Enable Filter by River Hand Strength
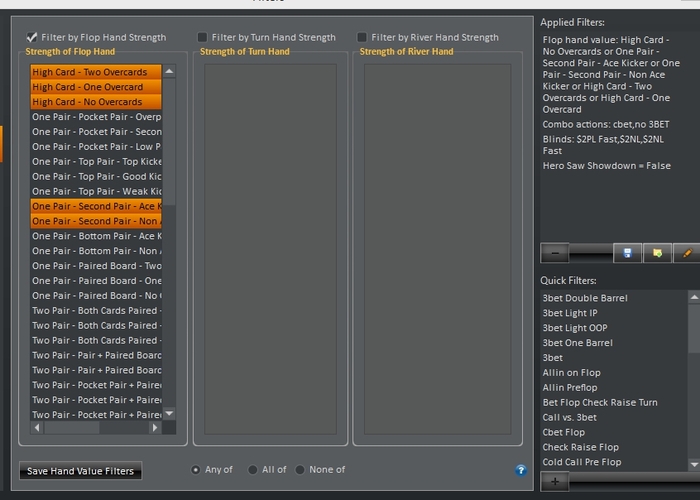700x500 pixels. point(362,37)
